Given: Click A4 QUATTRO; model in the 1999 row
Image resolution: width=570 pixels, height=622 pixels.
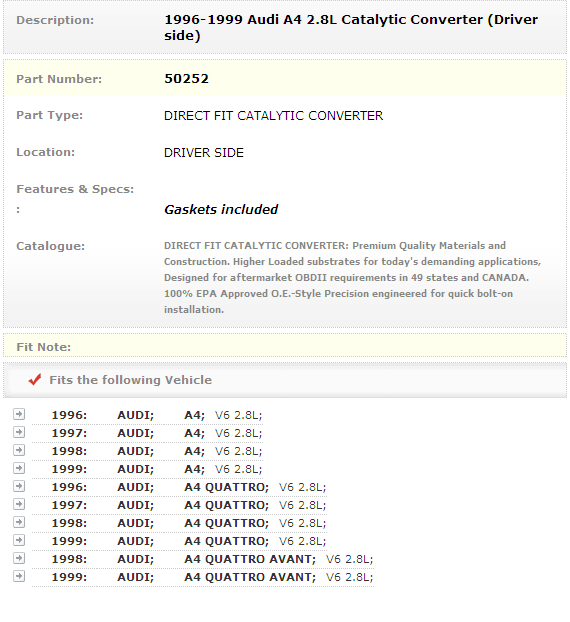Looking at the screenshot, I should (x=226, y=541).
